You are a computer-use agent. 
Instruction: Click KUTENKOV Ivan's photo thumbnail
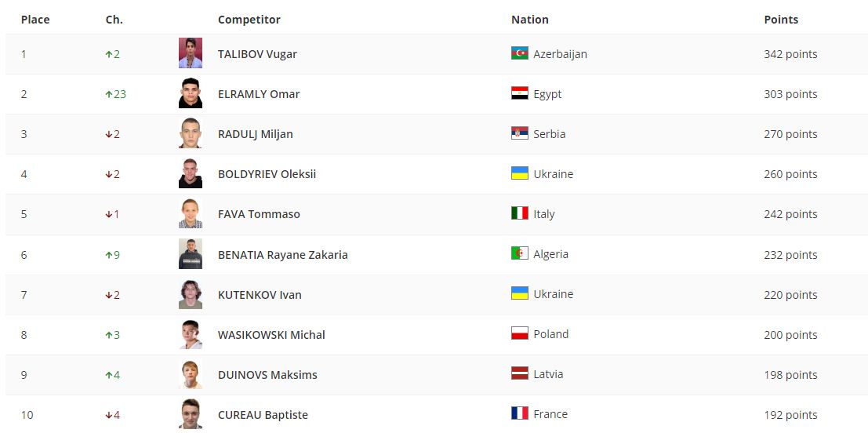coord(190,294)
